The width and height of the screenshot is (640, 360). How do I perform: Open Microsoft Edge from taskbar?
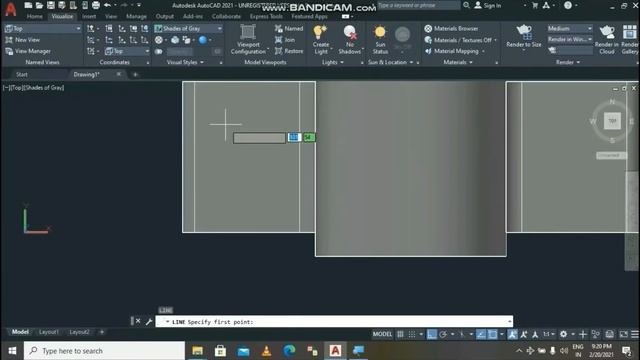pyautogui.click(x=289, y=351)
